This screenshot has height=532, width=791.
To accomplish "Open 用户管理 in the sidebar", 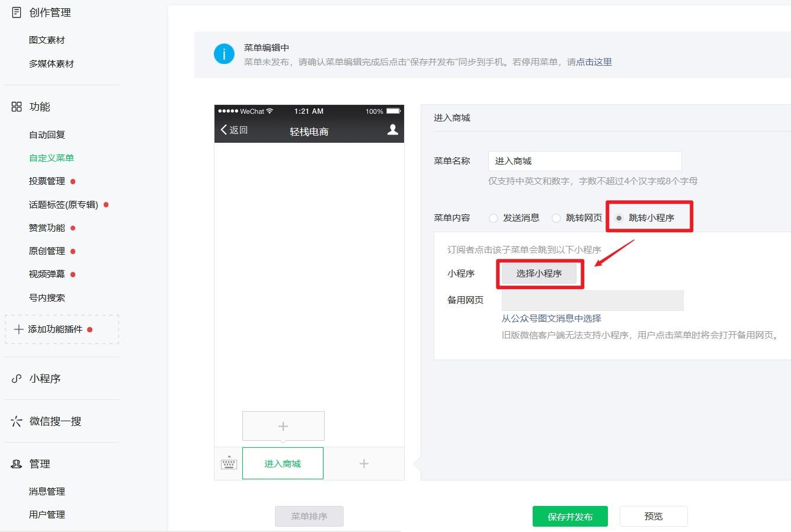I will coord(47,514).
